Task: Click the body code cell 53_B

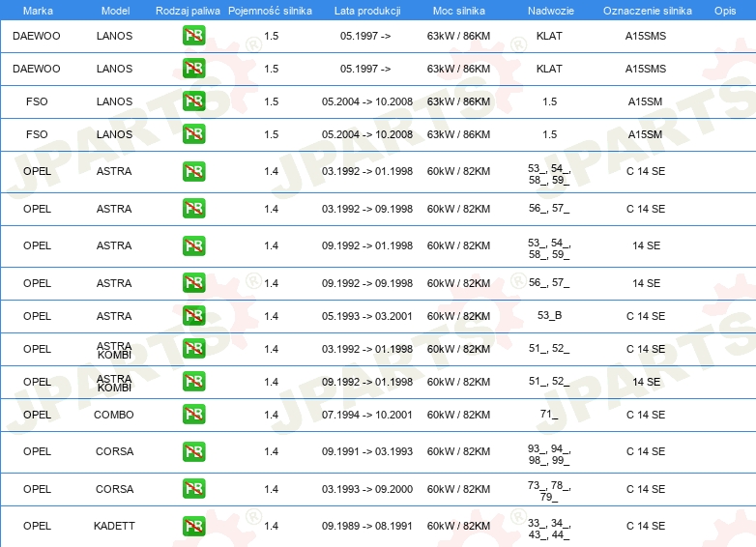Action: coord(549,315)
